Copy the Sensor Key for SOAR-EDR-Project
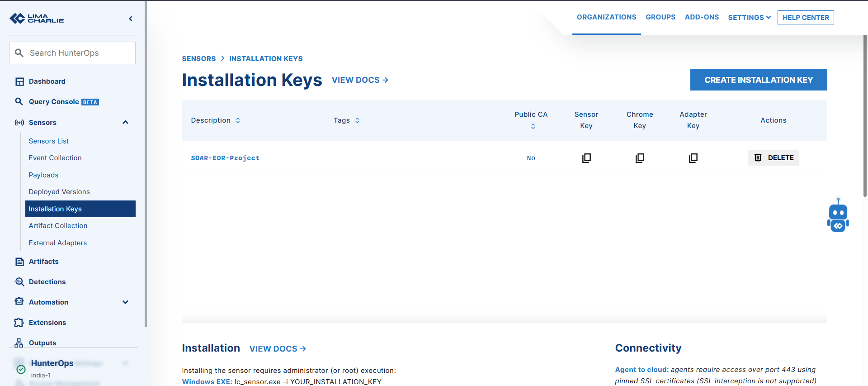The width and height of the screenshot is (868, 386). [x=586, y=158]
